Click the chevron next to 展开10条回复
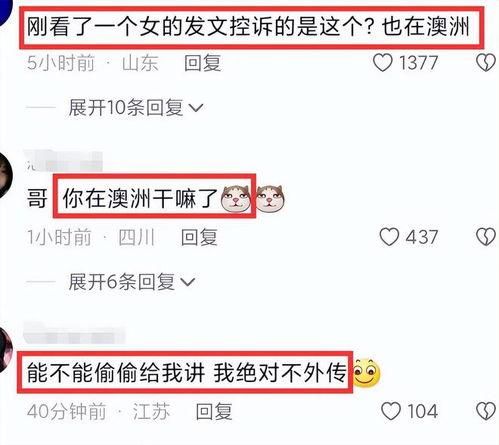The image size is (499, 445). [196, 108]
